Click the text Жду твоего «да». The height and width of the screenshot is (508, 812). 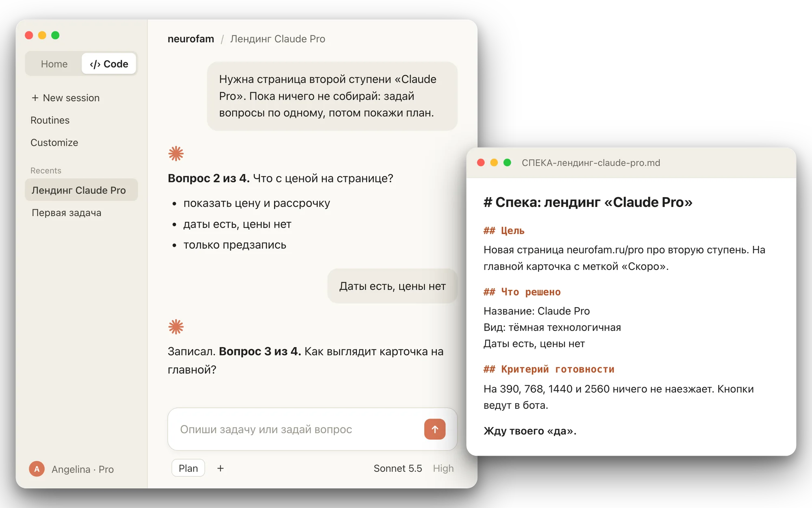[x=530, y=431]
